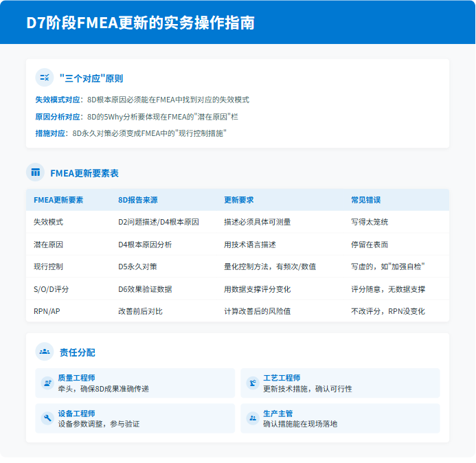The image size is (476, 463).
Task: Click the 常见错误 column header
Action: coord(365,200)
